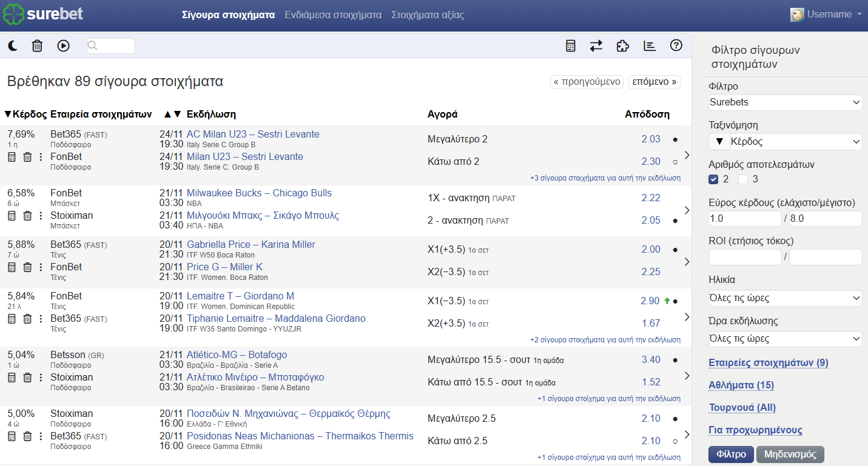Check the 3 outcomes checkbox

point(743,179)
